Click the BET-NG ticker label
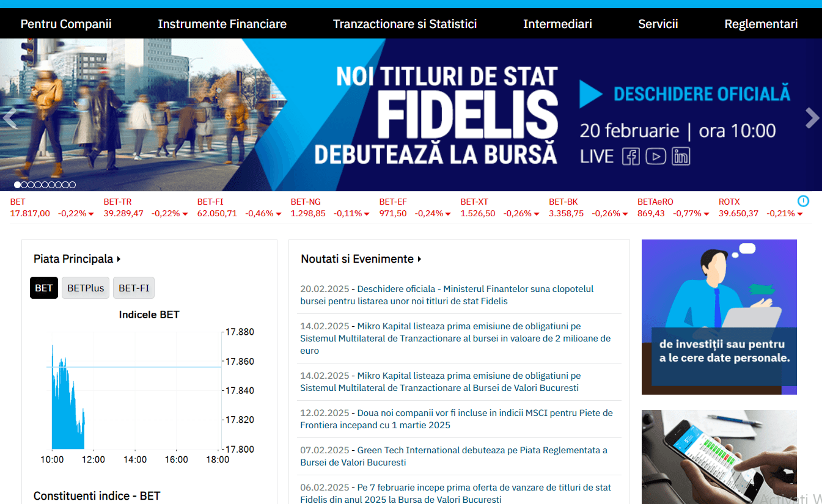 [x=306, y=202]
